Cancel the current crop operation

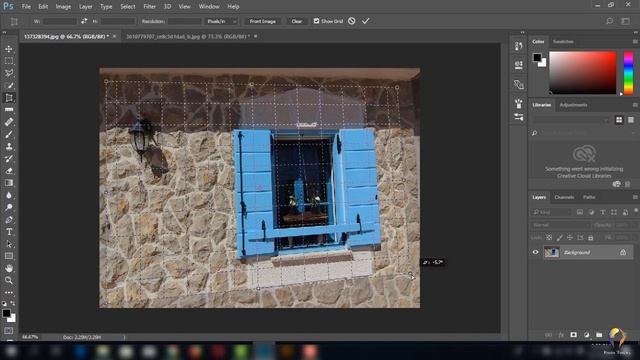[x=351, y=21]
